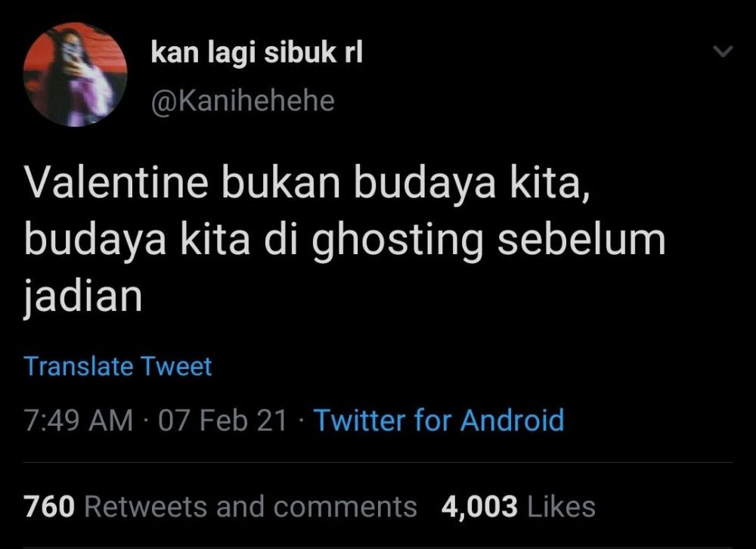Tap the display name kan lagi sibuk rl
This screenshot has width=756, height=549.
point(257,53)
